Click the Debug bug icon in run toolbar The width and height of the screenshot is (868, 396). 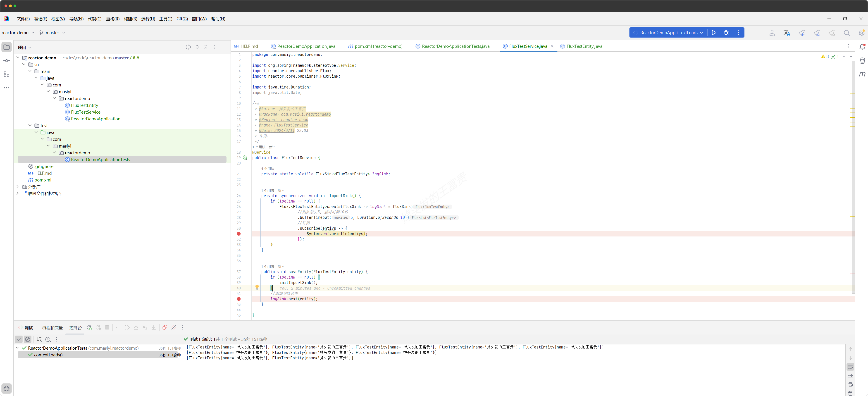pos(726,33)
